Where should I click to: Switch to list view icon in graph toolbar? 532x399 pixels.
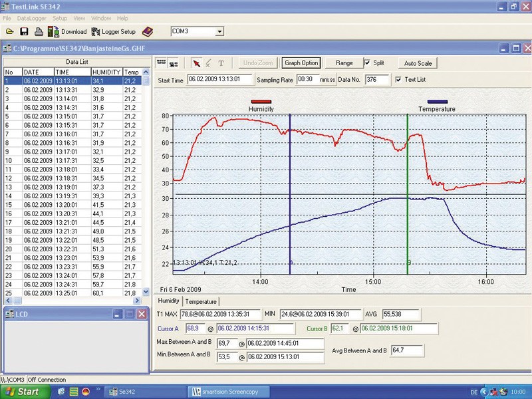coord(174,63)
